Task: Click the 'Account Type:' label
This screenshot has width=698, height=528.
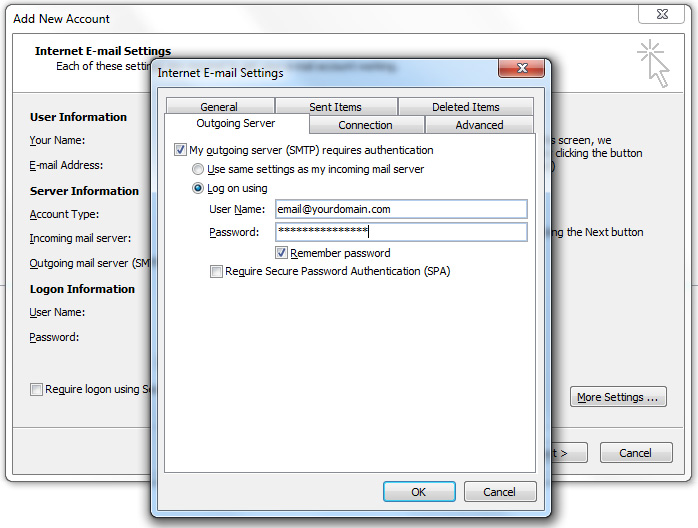Action: 64,214
